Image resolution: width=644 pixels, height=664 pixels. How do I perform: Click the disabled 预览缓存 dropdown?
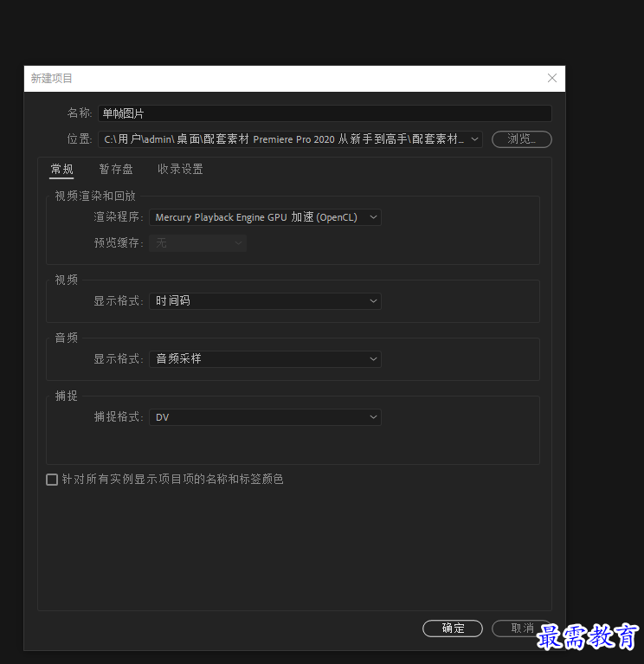[x=197, y=243]
